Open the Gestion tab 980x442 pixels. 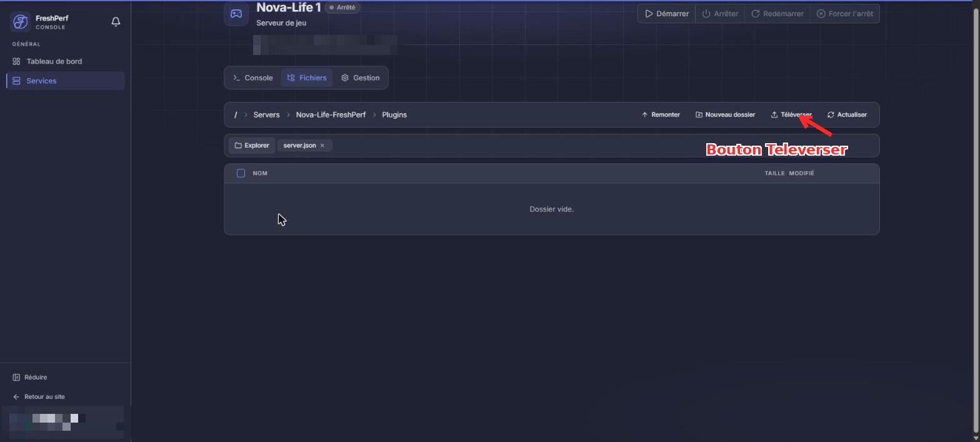[360, 78]
